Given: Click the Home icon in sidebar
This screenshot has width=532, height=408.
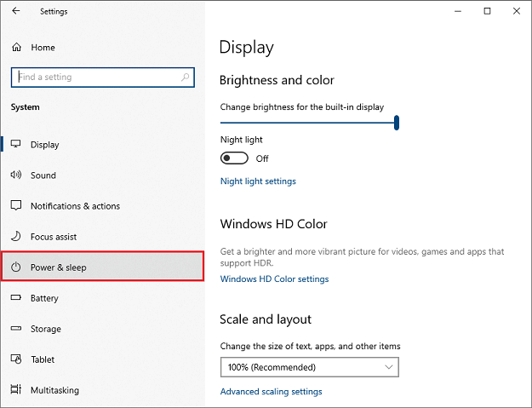Looking at the screenshot, I should [15, 48].
